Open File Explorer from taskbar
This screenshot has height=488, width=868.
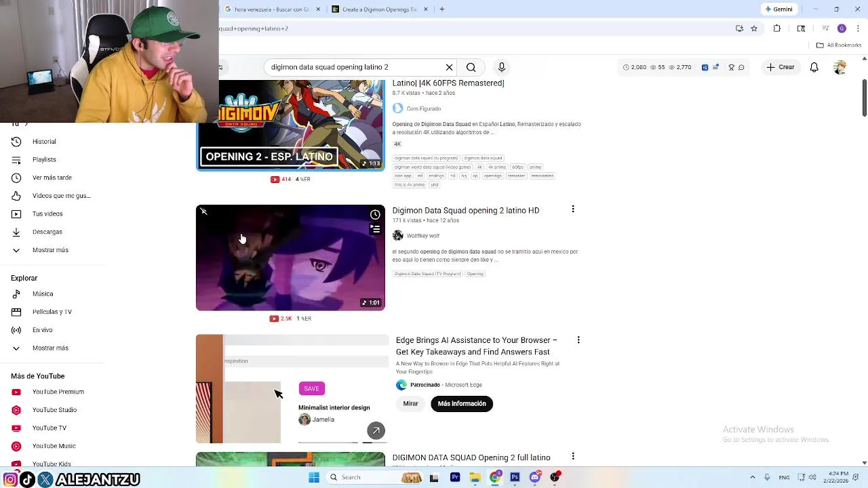point(475,477)
